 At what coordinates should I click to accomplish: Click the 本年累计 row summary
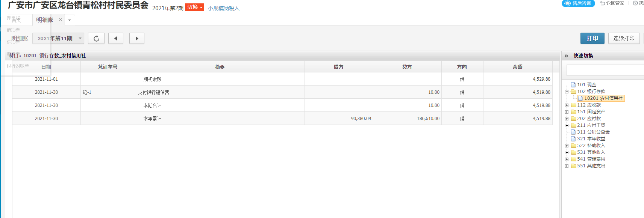(152, 119)
